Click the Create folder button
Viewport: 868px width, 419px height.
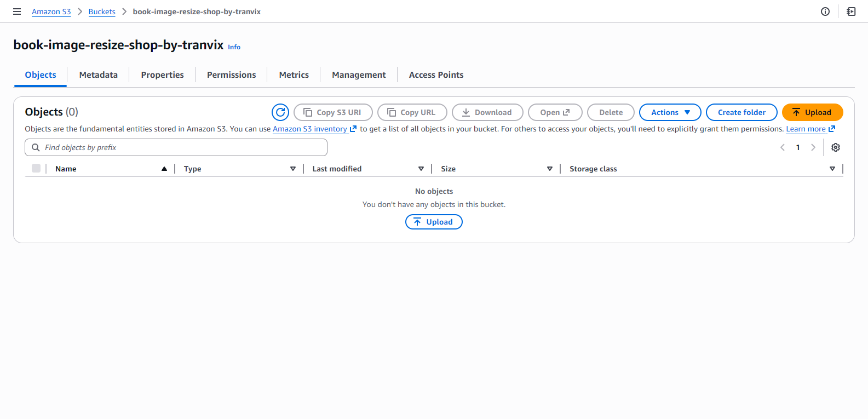pos(741,112)
